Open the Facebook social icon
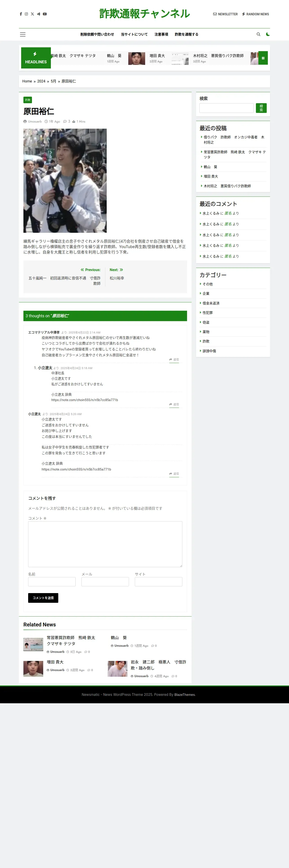Screen dimensions: 289x868 tap(21, 14)
